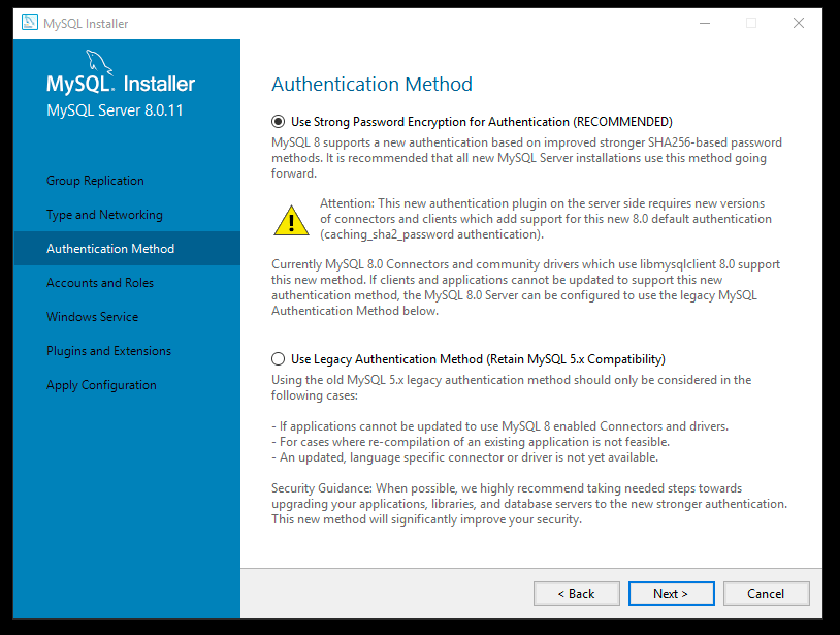
Task: Click the MySQL Server 8.0.11 version label
Action: [x=115, y=110]
